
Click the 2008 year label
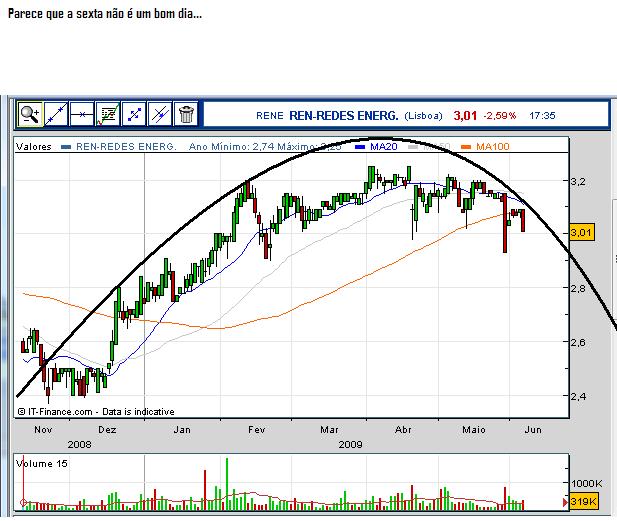coord(79,445)
